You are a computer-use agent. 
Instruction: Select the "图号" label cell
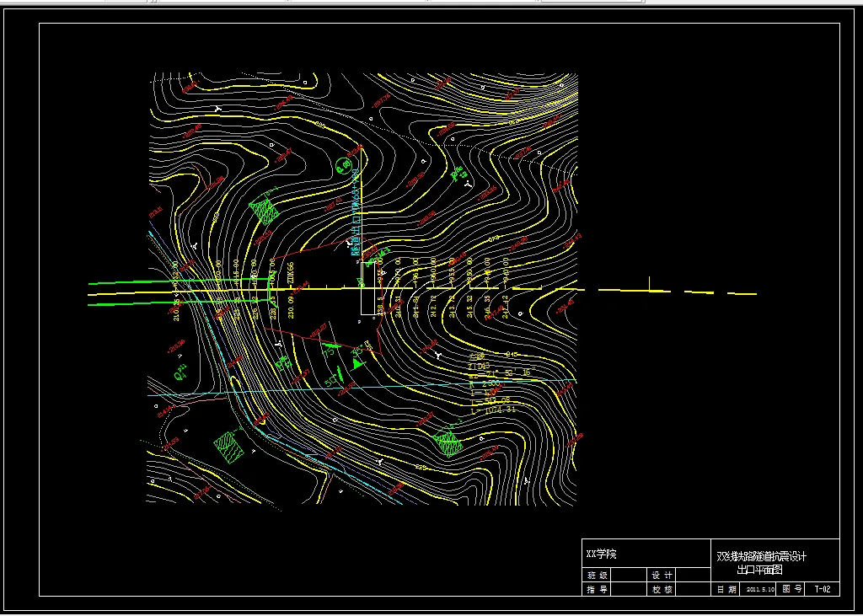click(792, 589)
